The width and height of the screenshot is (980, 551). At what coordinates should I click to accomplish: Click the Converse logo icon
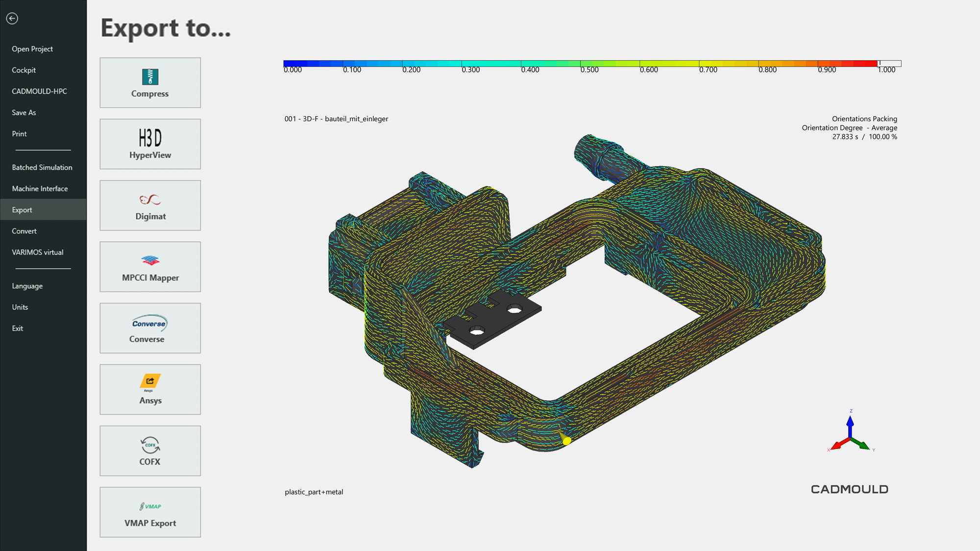149,323
